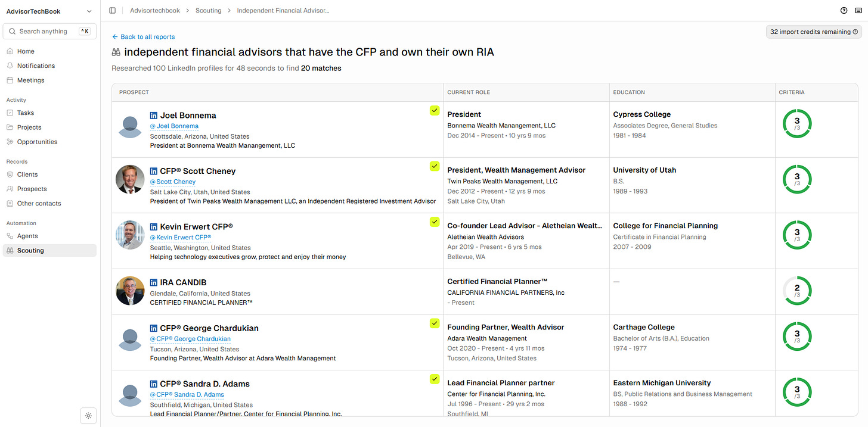Click CALIFORNIA FINANCIAL PARTNERS, Inc text
Image resolution: width=868 pixels, height=427 pixels.
point(506,292)
